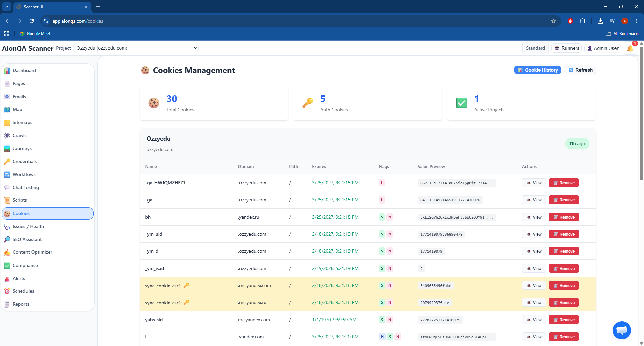Remove the _ga cookie
Viewport: 644px width, 346px height.
(x=563, y=200)
